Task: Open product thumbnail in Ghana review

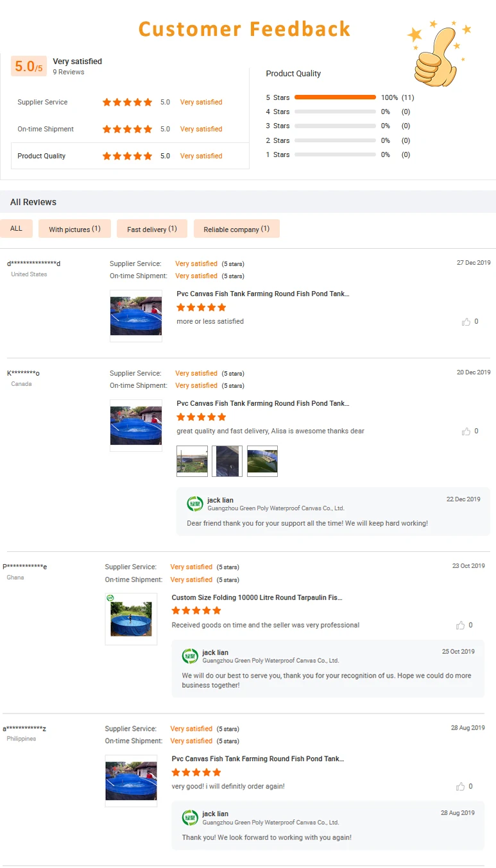Action: (131, 619)
